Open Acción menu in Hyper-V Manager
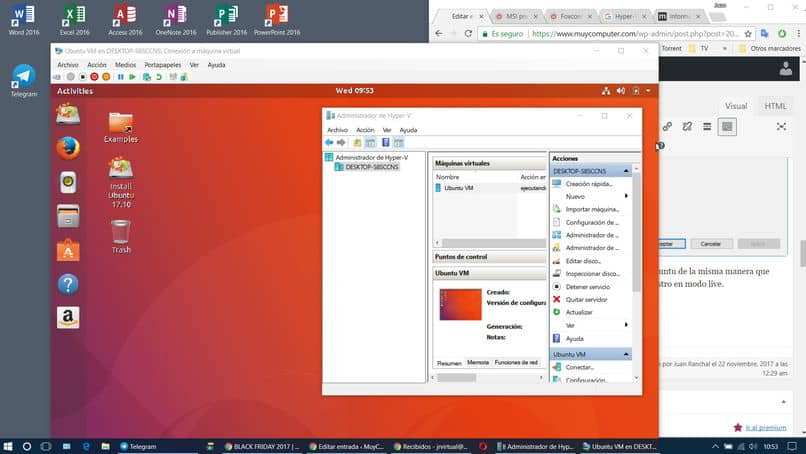806x454 pixels. click(x=365, y=130)
